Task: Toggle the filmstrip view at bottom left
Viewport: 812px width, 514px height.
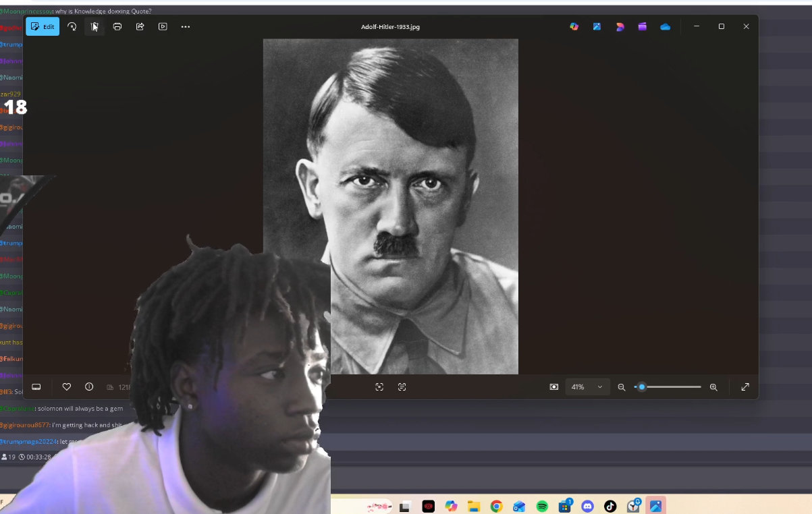Action: pyautogui.click(x=36, y=387)
